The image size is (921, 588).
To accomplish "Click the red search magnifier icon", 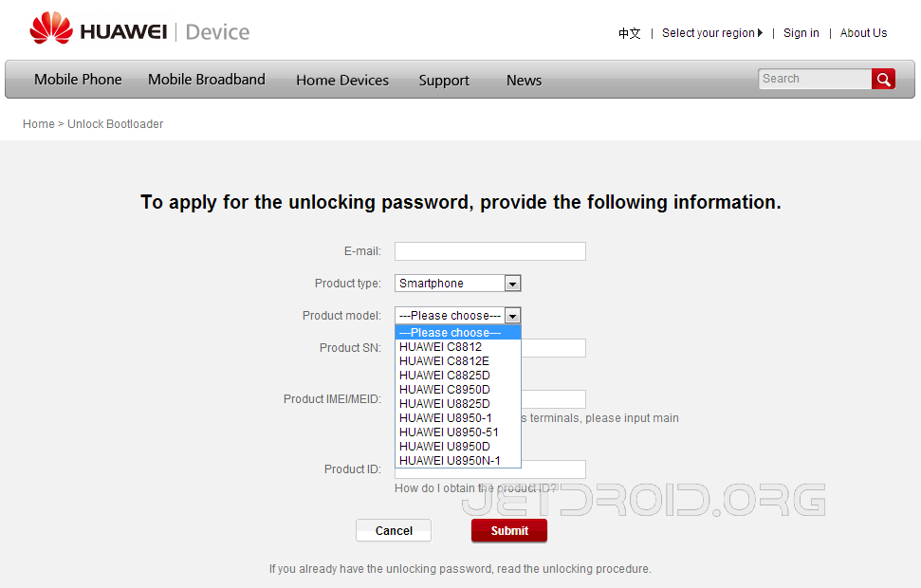I will [883, 79].
